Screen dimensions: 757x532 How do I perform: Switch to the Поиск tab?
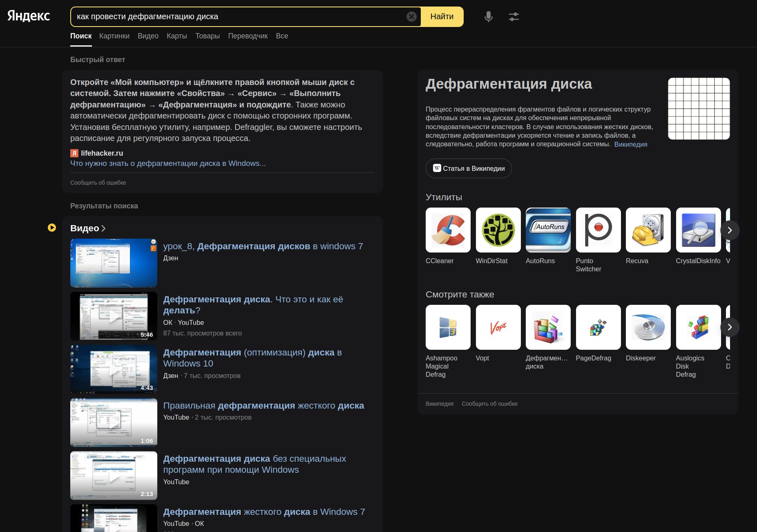(81, 36)
